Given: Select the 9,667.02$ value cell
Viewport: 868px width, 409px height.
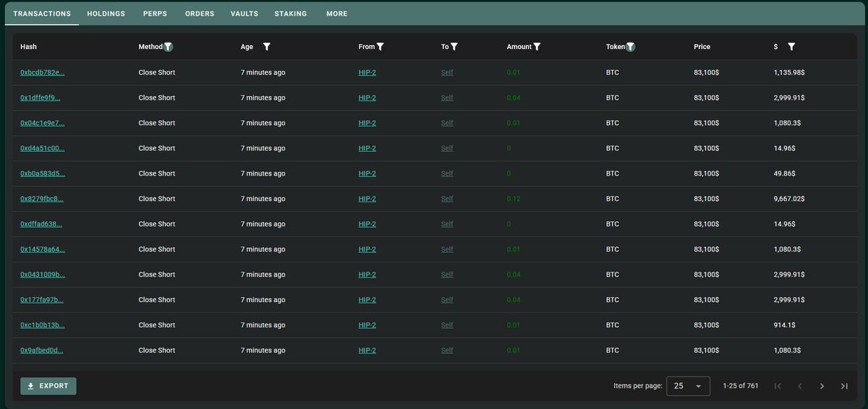Looking at the screenshot, I should (x=789, y=199).
